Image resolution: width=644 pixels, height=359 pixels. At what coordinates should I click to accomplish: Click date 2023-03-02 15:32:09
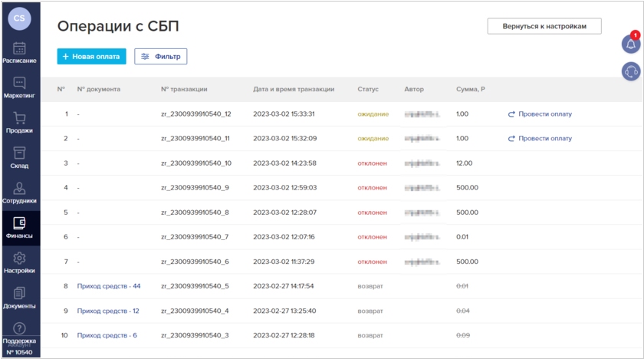point(285,138)
